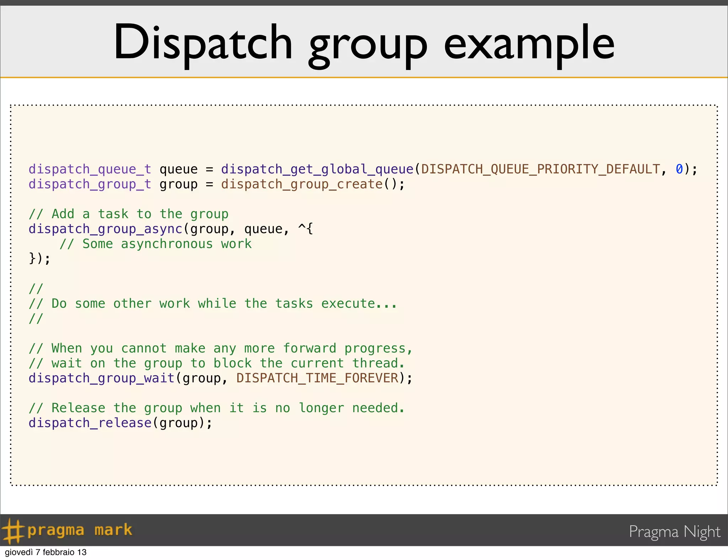Viewport: 728px width, 560px height.
Task: Click 'dispatch_group_wait' function name
Action: pos(102,378)
